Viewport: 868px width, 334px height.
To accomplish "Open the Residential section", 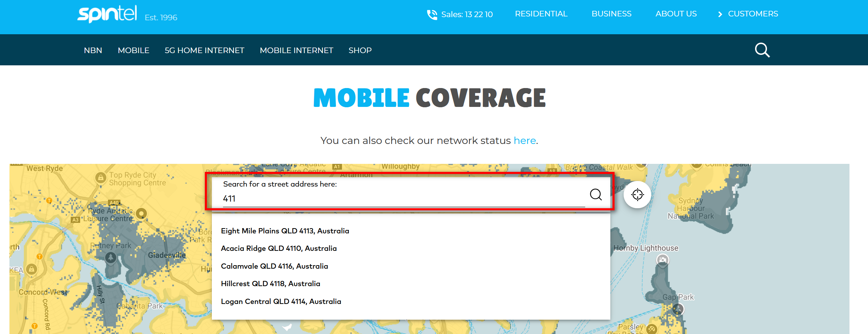I will [541, 14].
